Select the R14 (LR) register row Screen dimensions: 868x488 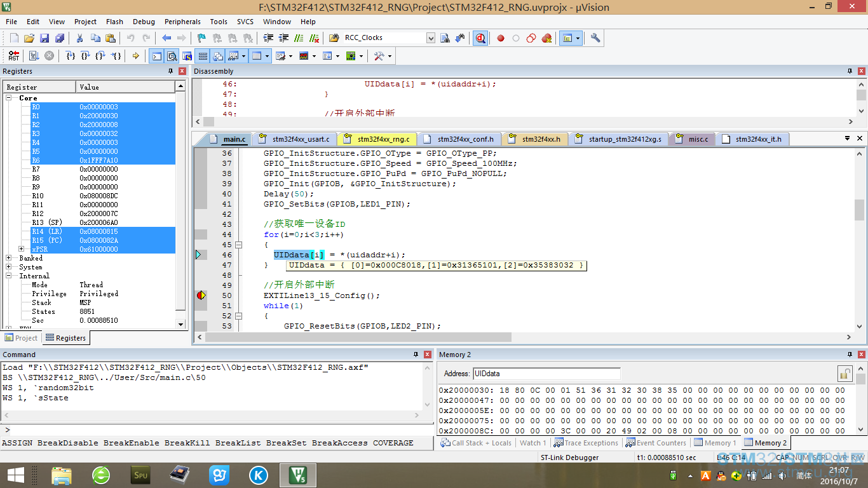[x=103, y=231]
